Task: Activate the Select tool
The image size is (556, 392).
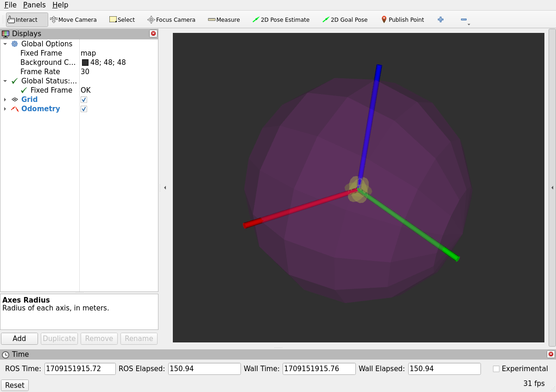Action: [122, 19]
